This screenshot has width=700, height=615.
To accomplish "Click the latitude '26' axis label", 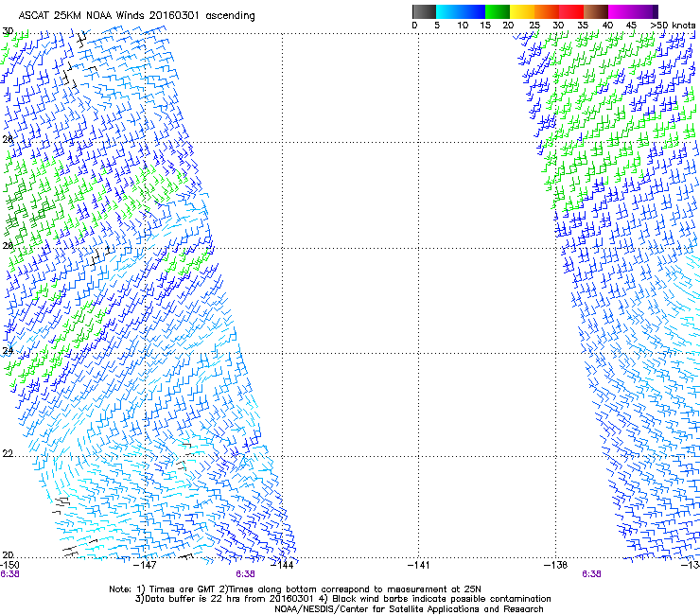I will click(8, 246).
